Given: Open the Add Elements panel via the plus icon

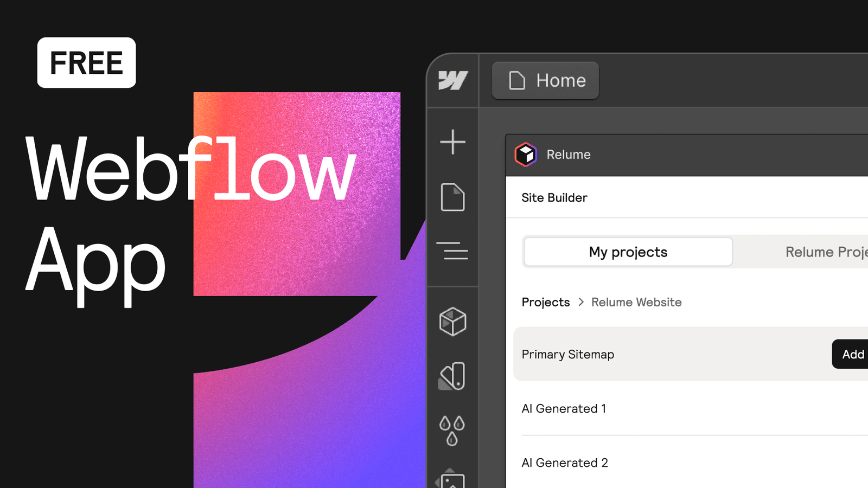Looking at the screenshot, I should (452, 142).
